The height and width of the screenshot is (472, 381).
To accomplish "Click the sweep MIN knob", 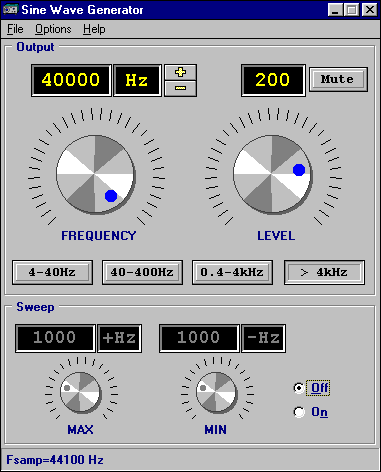I will tap(216, 392).
